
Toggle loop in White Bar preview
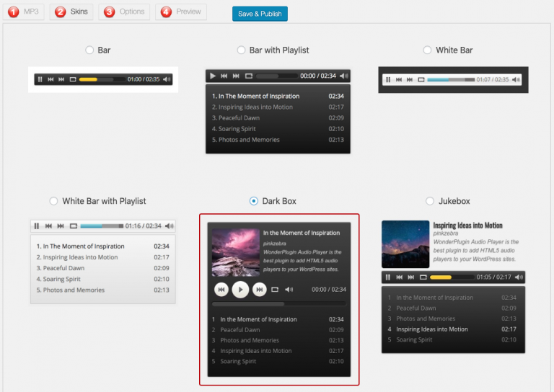click(x=421, y=80)
